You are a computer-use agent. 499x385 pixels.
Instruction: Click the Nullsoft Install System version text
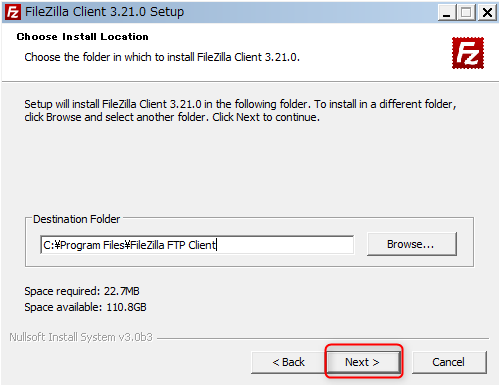click(x=81, y=337)
